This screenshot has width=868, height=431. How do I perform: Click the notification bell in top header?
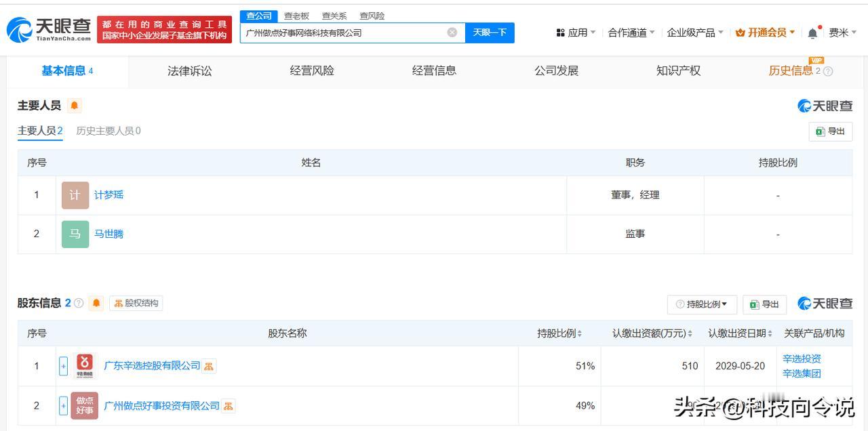click(x=812, y=33)
